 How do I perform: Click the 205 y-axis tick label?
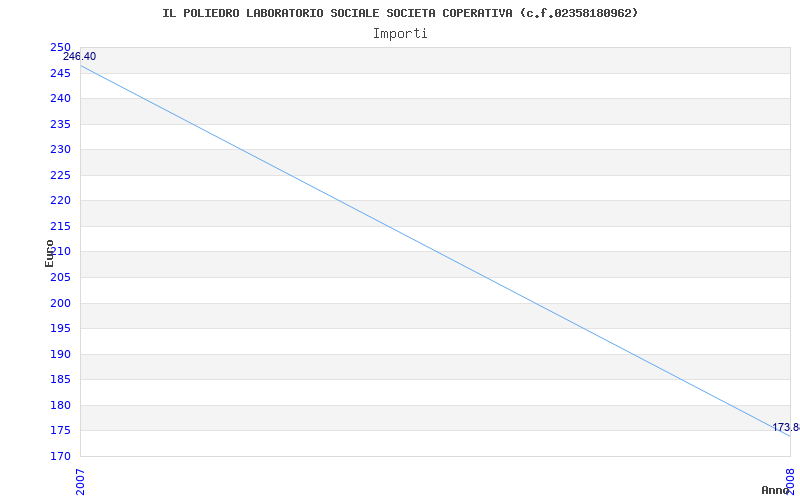point(60,278)
